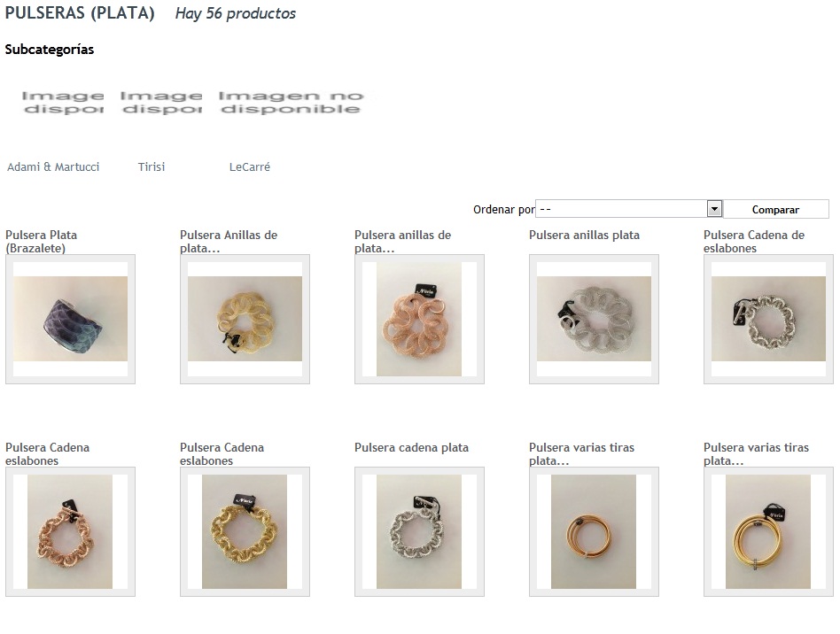Click the Adami & Martucci placeholder image
Image resolution: width=840 pixels, height=634 pixels.
pyautogui.click(x=63, y=103)
